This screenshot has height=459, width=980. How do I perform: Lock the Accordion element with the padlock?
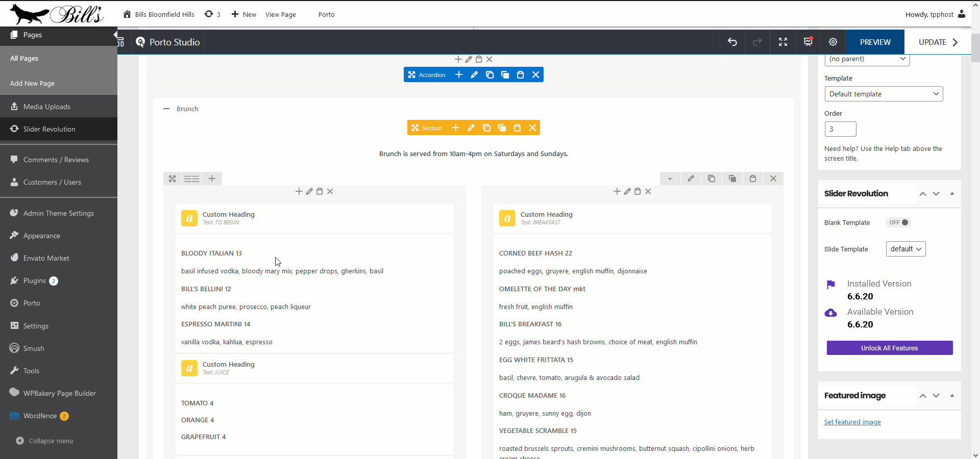point(520,74)
